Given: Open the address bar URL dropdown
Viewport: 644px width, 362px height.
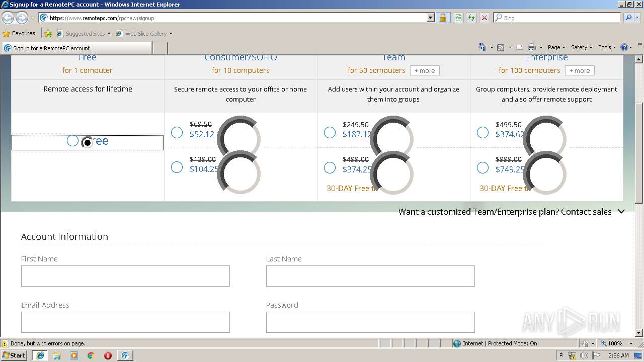Looking at the screenshot, I should click(x=430, y=18).
